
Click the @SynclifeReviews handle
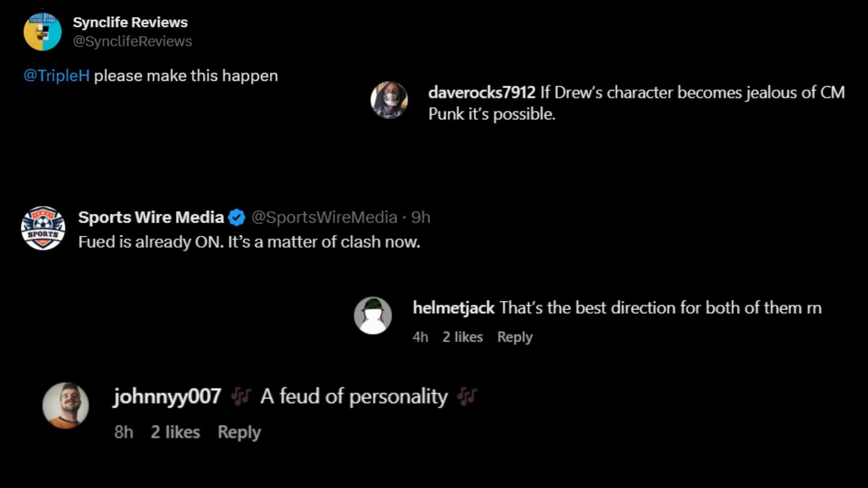(x=132, y=42)
